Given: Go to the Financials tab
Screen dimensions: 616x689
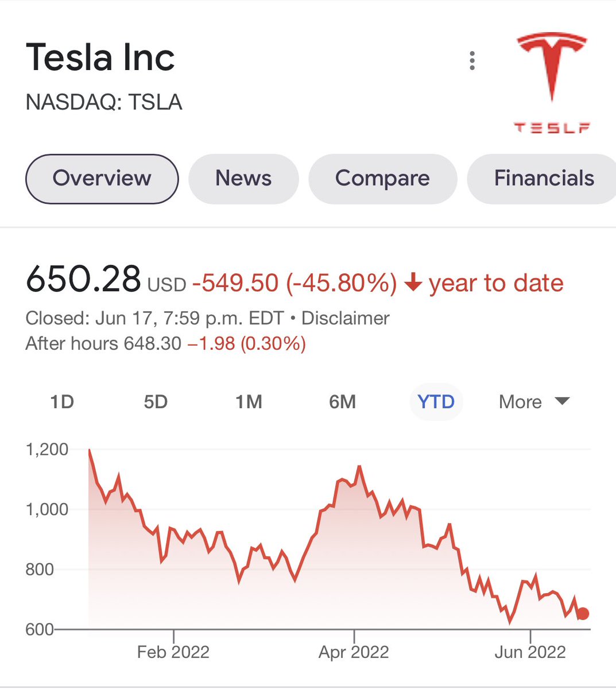Looking at the screenshot, I should tap(543, 179).
